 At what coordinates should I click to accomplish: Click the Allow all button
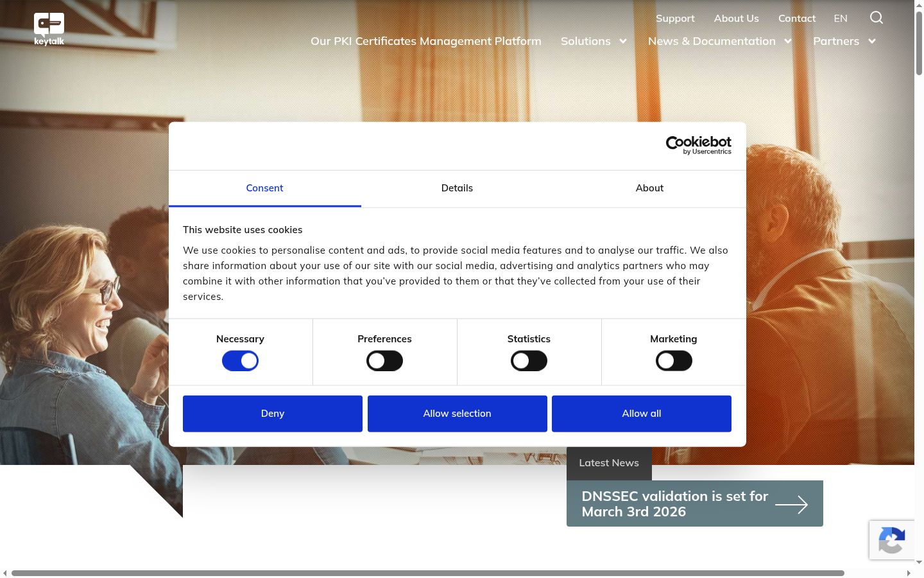(x=642, y=414)
